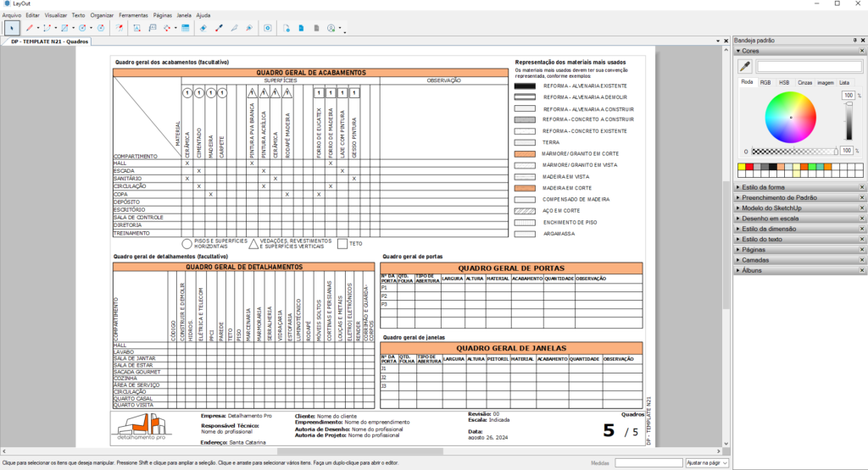
Task: Select the arrow Select tool
Action: click(x=11, y=28)
